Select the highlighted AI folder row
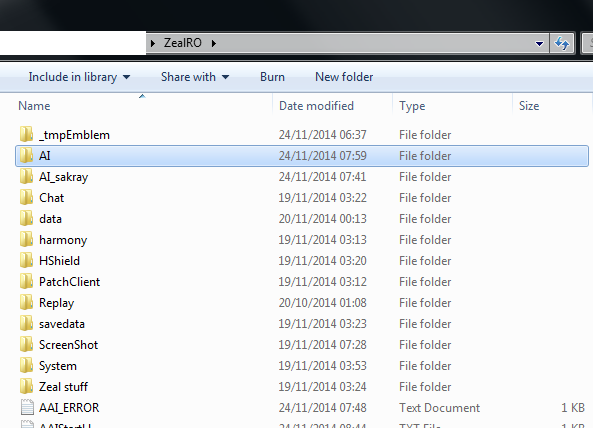This screenshot has width=593, height=428. coord(302,156)
